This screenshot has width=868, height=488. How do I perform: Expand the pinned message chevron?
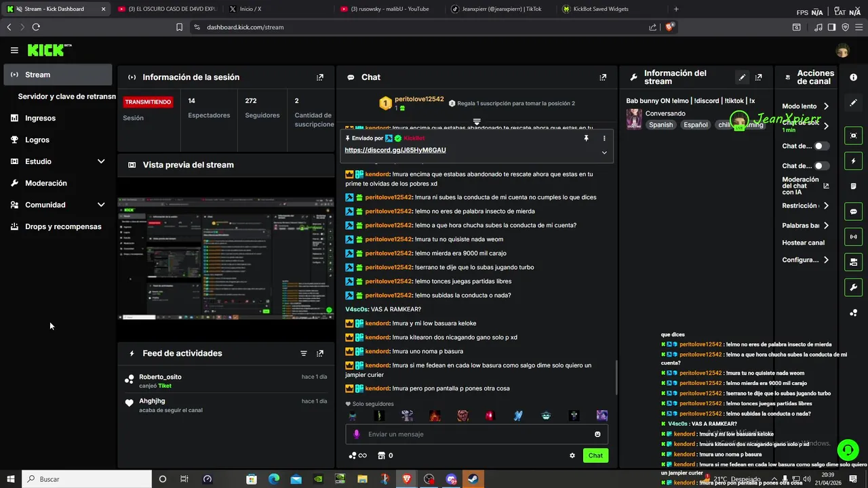(604, 152)
